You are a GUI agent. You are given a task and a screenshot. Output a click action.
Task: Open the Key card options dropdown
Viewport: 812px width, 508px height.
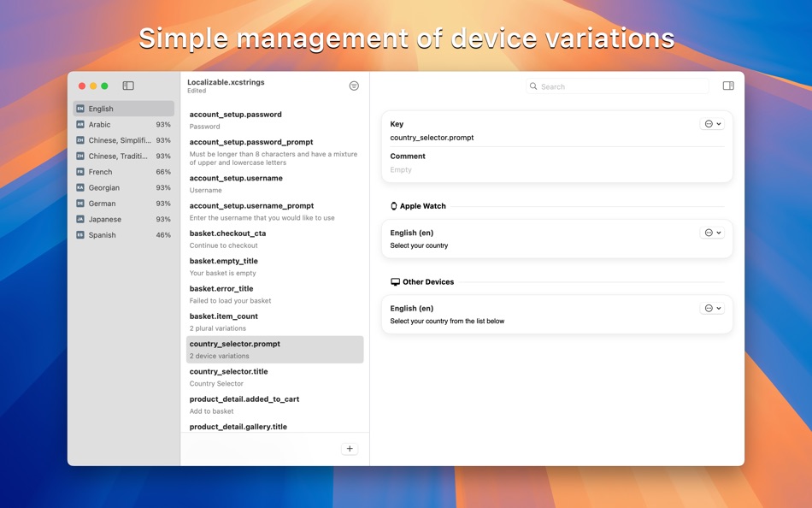point(712,124)
